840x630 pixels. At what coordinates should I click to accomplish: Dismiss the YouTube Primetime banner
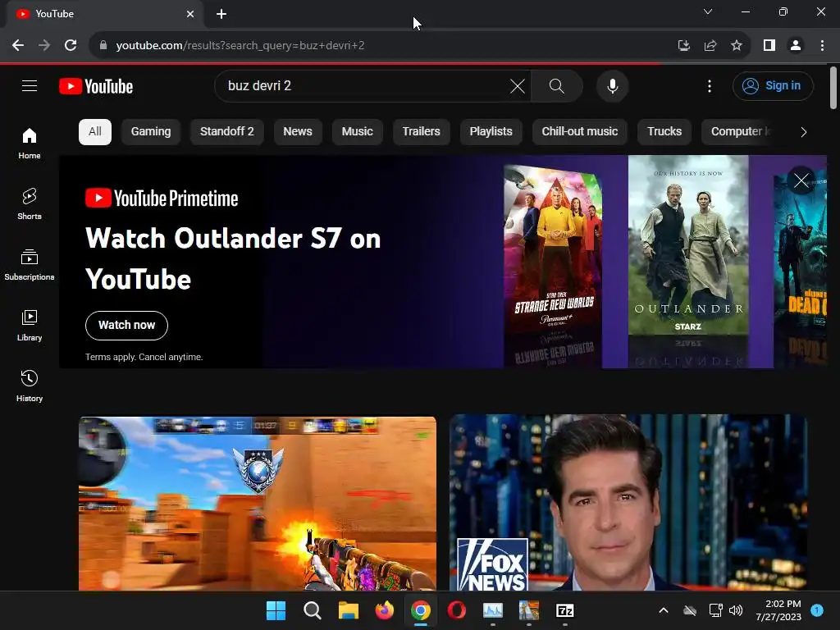[x=801, y=180]
